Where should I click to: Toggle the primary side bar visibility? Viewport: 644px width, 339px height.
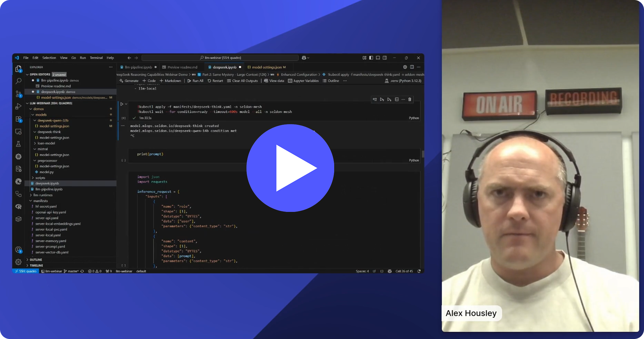tap(371, 58)
